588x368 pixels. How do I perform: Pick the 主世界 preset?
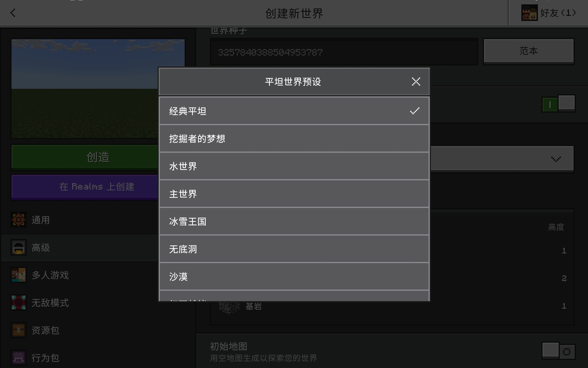294,194
